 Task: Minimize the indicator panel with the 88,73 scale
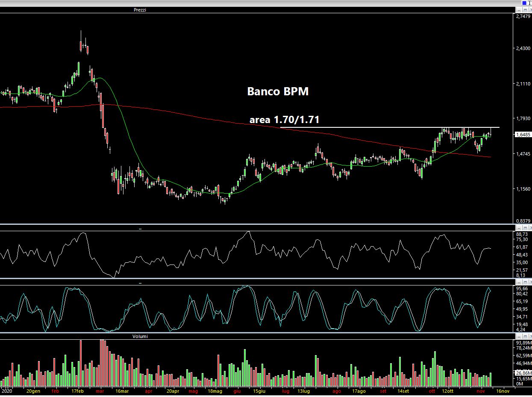pyautogui.click(x=519, y=229)
